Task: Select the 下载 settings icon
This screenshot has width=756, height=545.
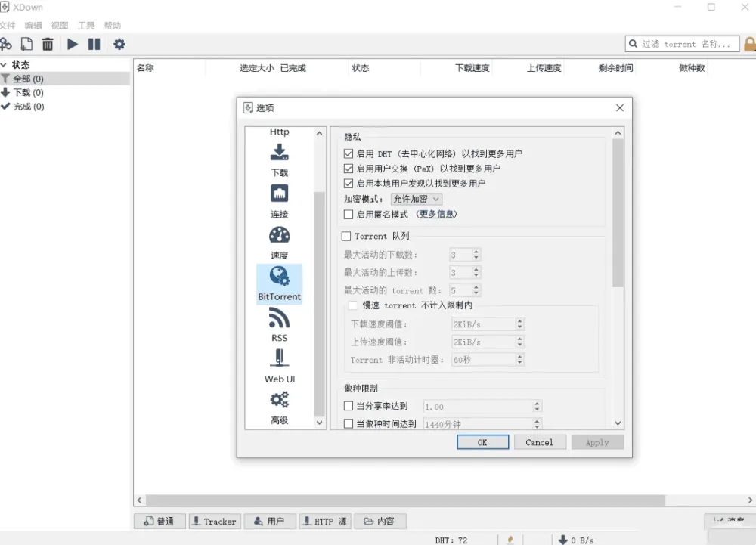Action: click(279, 160)
